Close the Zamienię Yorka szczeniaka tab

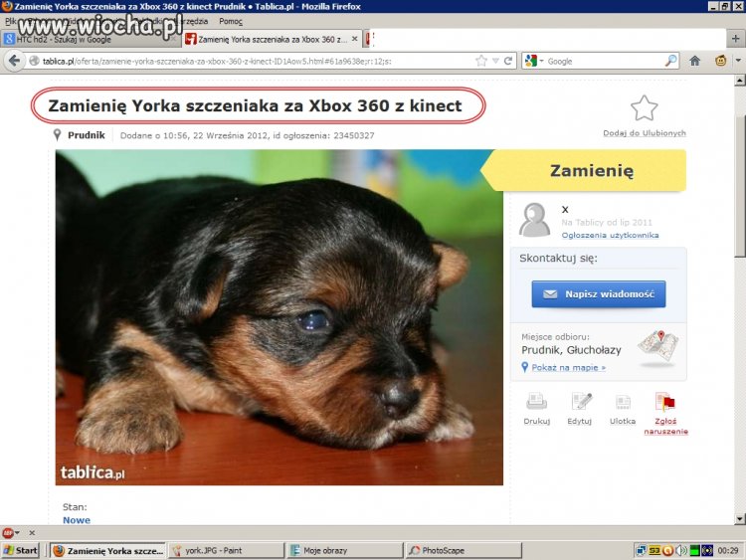point(354,39)
